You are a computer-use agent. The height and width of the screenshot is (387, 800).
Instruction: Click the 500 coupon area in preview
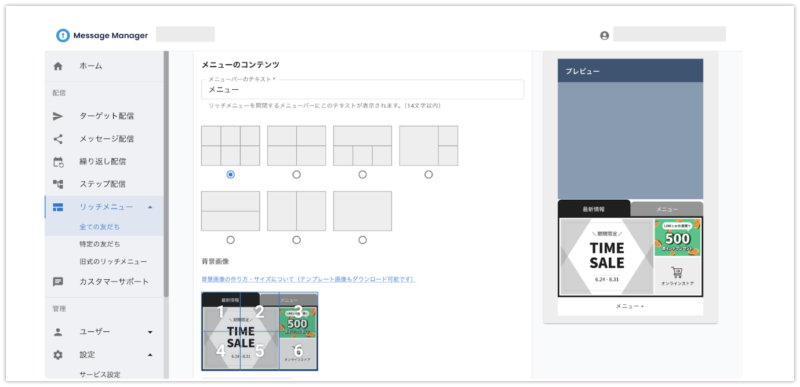click(x=678, y=238)
